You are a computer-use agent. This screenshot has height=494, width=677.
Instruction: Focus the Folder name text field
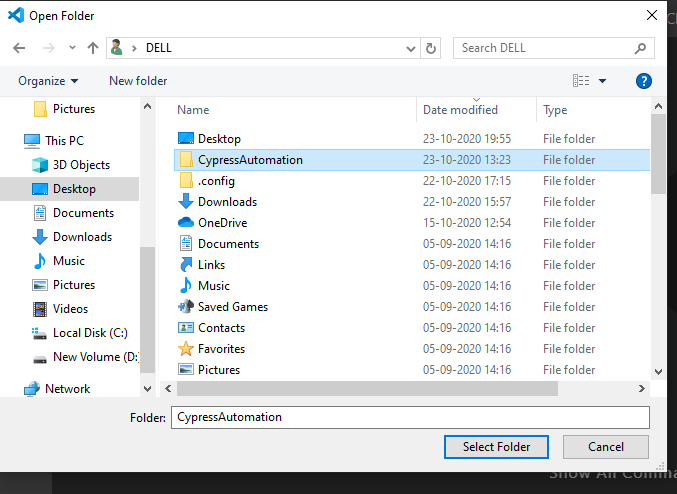tap(410, 417)
